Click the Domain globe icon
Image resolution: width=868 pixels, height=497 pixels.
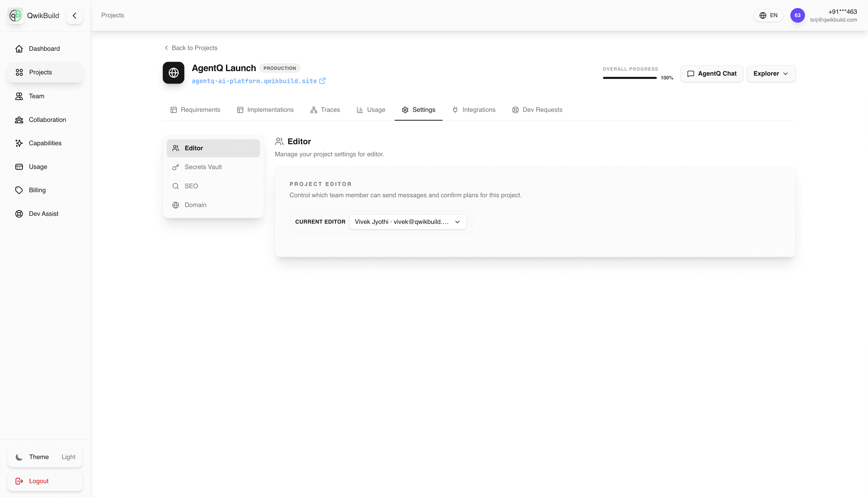(176, 205)
